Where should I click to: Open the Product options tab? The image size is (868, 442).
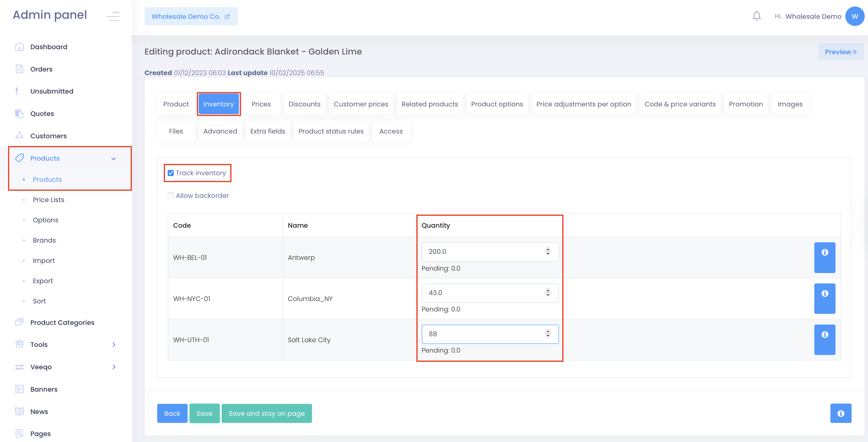[497, 104]
